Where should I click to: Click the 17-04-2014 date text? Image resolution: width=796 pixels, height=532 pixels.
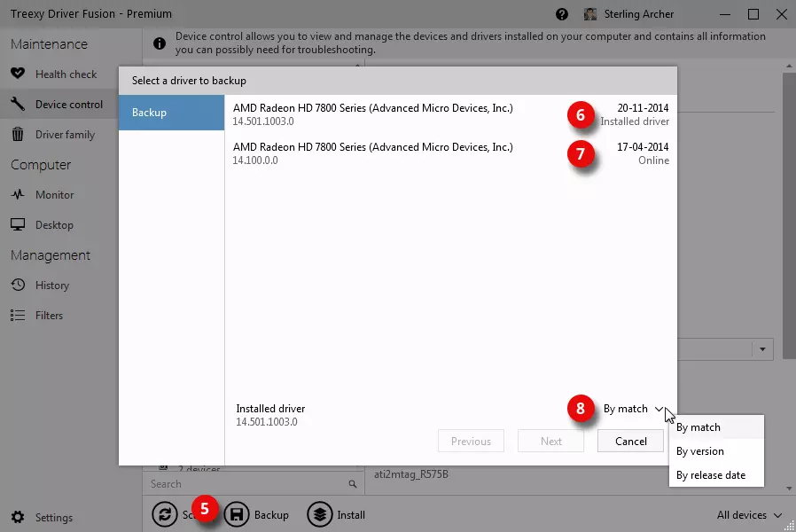tap(643, 146)
